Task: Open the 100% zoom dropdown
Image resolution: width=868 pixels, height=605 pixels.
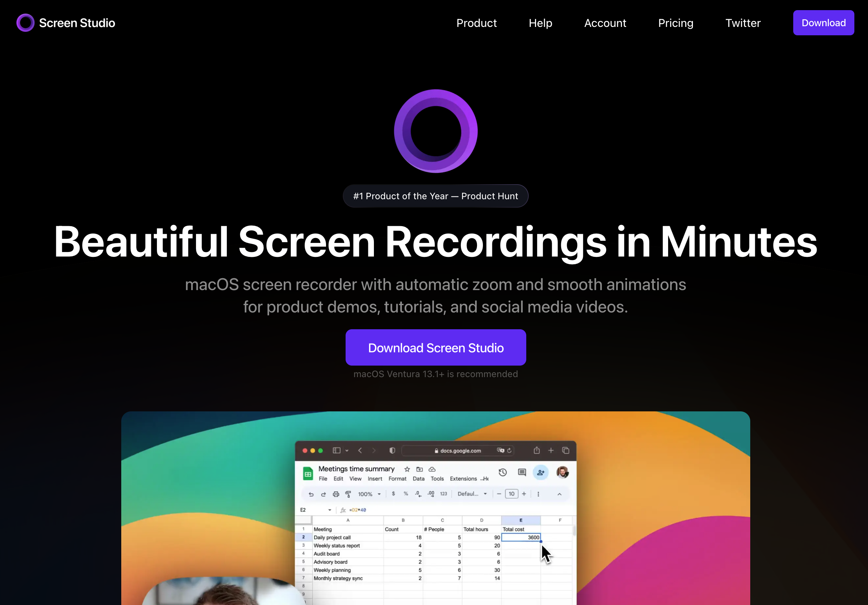Action: tap(369, 494)
